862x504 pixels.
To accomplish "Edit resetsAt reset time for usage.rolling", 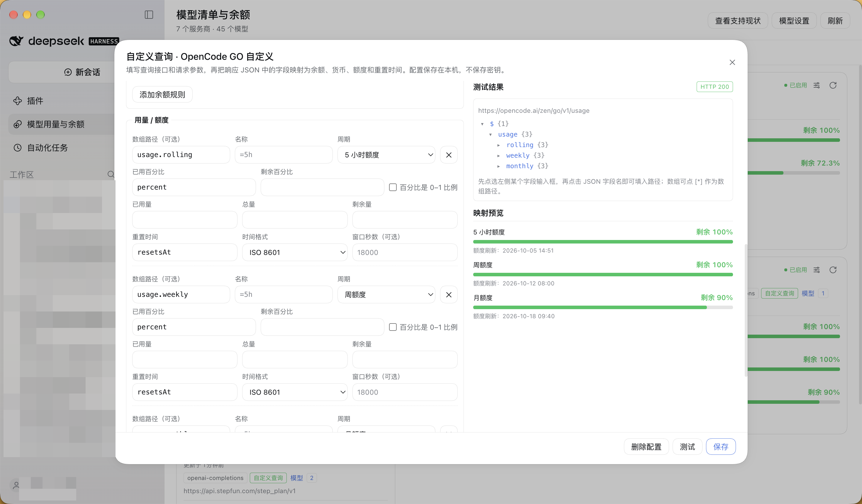I will click(185, 252).
